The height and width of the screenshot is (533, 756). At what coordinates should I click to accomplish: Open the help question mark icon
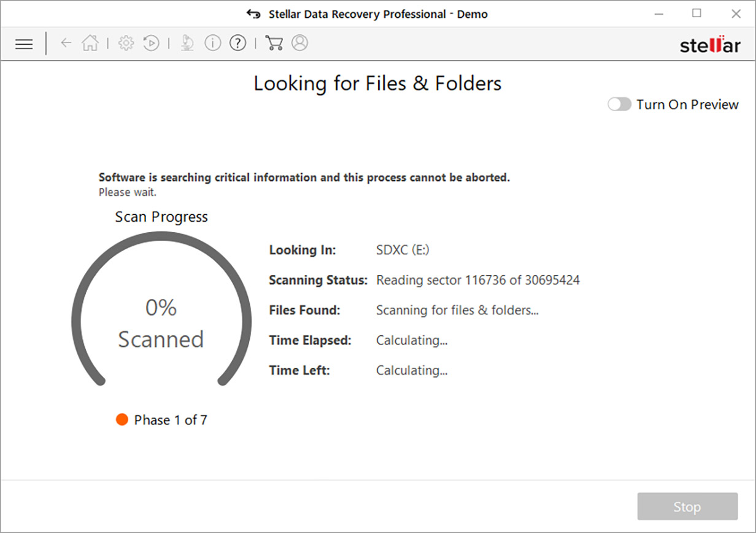(x=237, y=43)
